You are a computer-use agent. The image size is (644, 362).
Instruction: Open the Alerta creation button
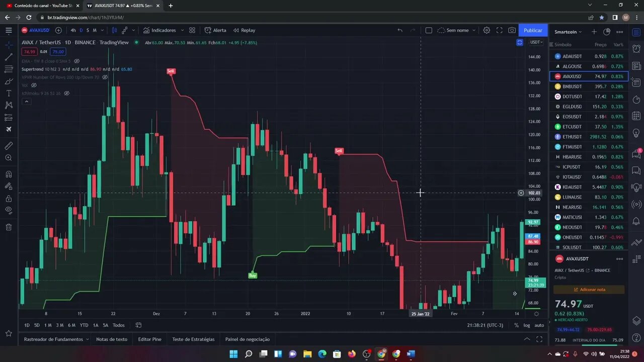pyautogui.click(x=215, y=30)
